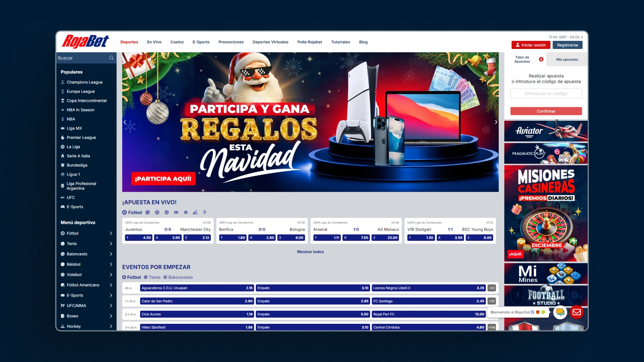This screenshot has height=362, width=644.
Task: Select the E-Sports sidebar icon
Action: pyautogui.click(x=62, y=206)
